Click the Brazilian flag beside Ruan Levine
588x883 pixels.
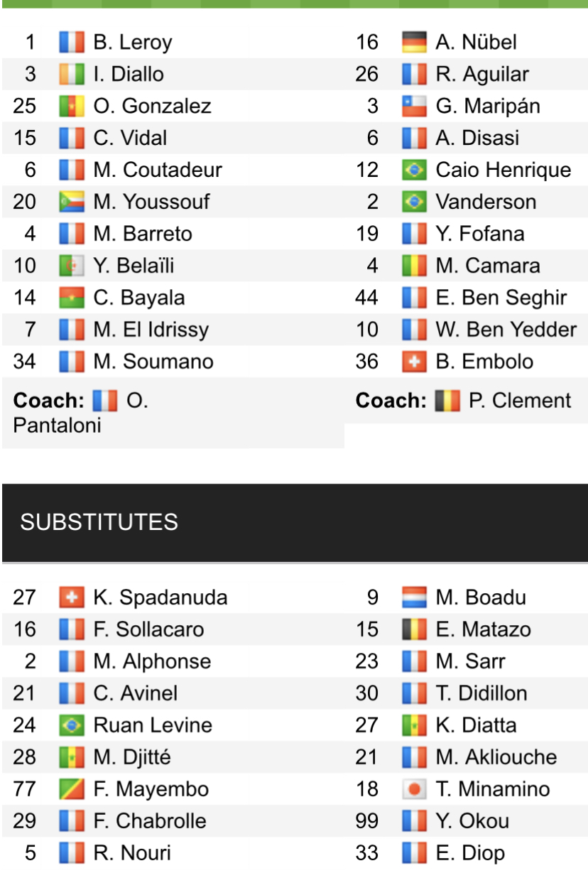point(72,725)
